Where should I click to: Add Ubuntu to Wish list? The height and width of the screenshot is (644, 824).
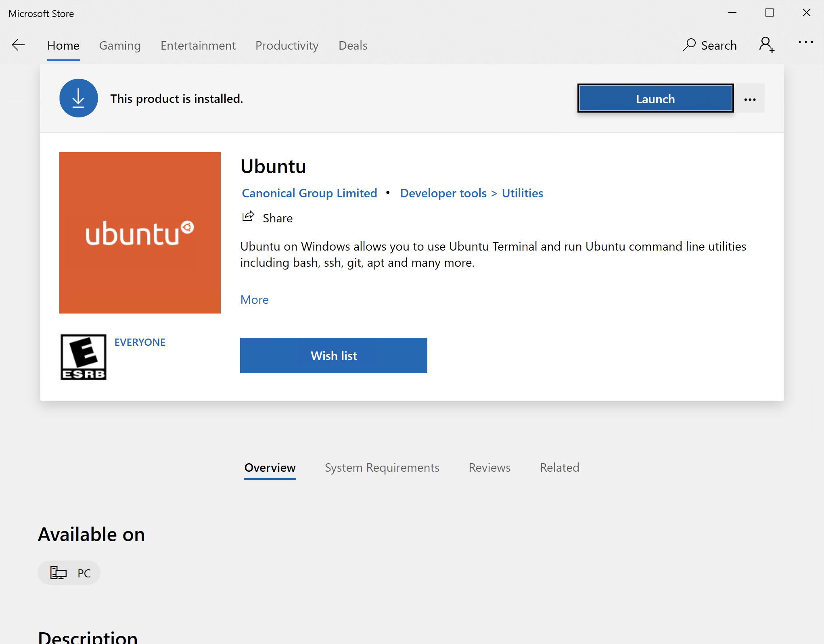pyautogui.click(x=334, y=355)
